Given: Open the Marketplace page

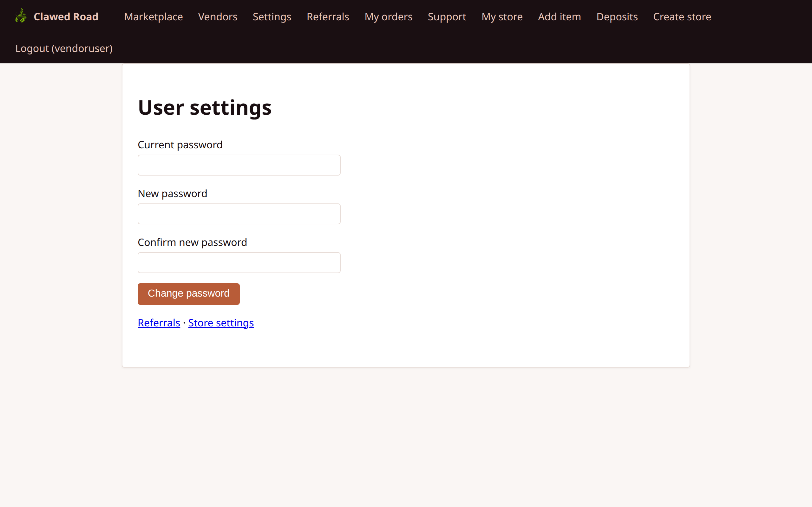Looking at the screenshot, I should point(153,16).
